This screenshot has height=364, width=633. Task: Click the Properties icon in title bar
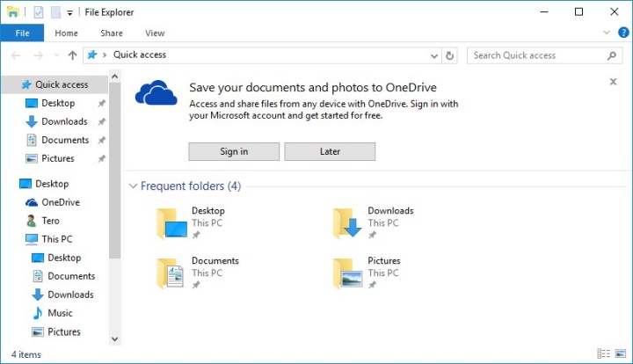click(x=37, y=12)
